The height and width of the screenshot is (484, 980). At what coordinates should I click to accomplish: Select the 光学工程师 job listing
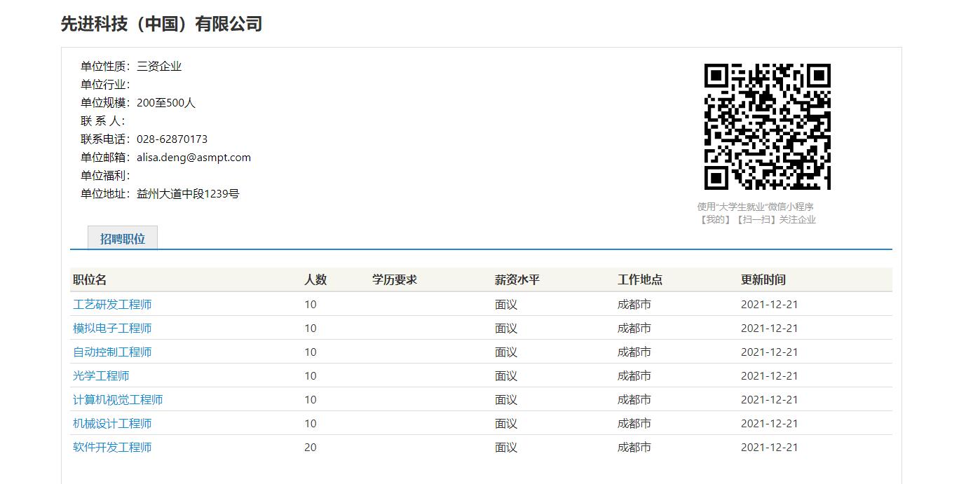tap(101, 376)
